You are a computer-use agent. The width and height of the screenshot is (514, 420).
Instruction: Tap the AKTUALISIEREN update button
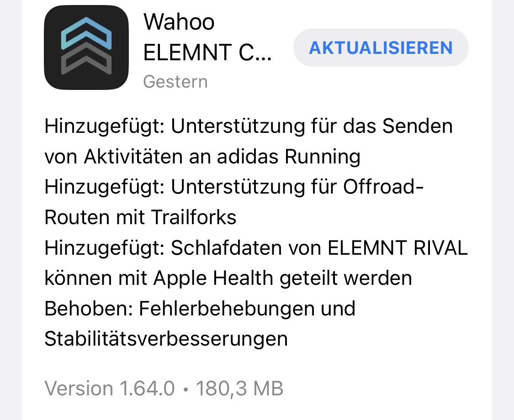point(381,47)
